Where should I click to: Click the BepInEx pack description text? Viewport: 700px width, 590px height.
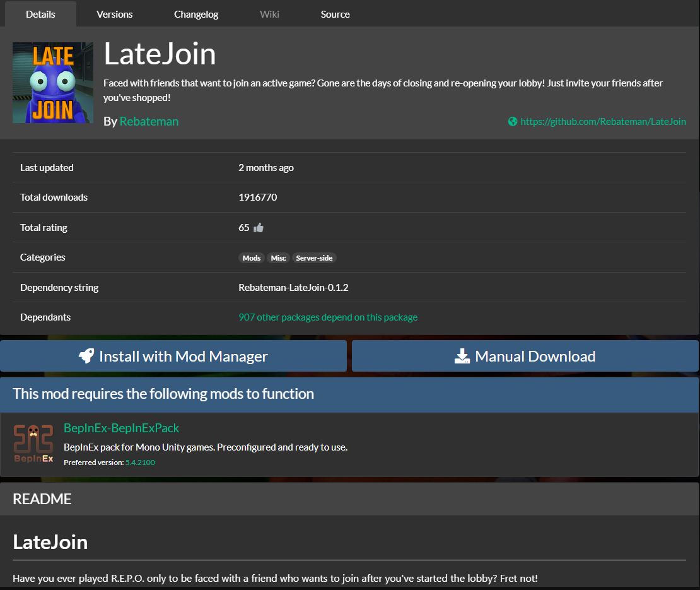[206, 447]
